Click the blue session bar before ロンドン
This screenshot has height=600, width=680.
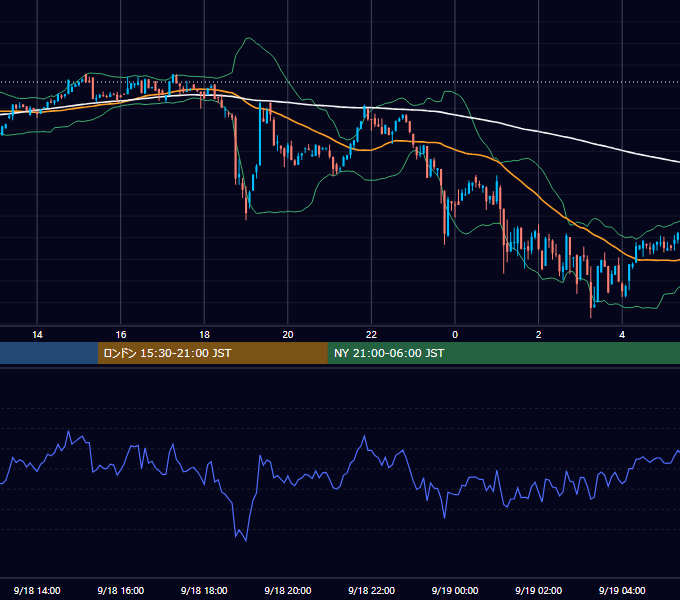point(49,353)
